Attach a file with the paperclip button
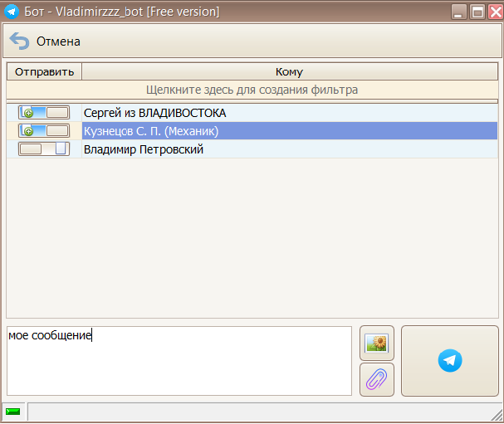The image size is (504, 424). [x=377, y=380]
